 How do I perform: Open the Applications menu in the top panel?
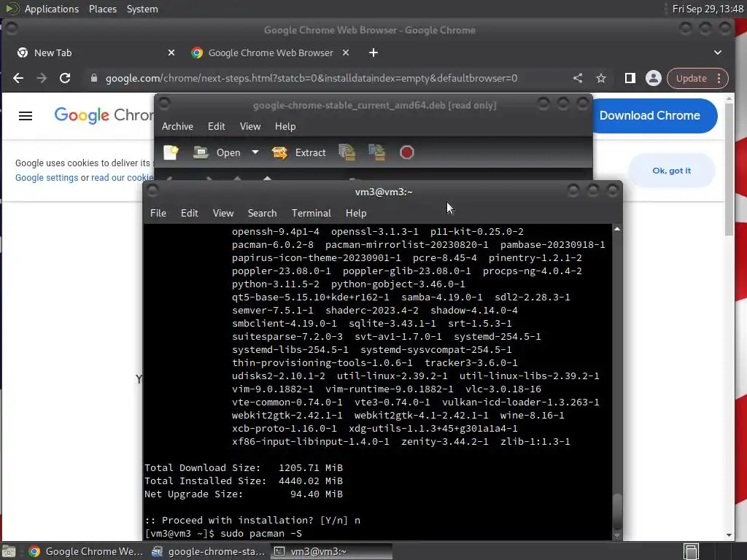(x=52, y=9)
